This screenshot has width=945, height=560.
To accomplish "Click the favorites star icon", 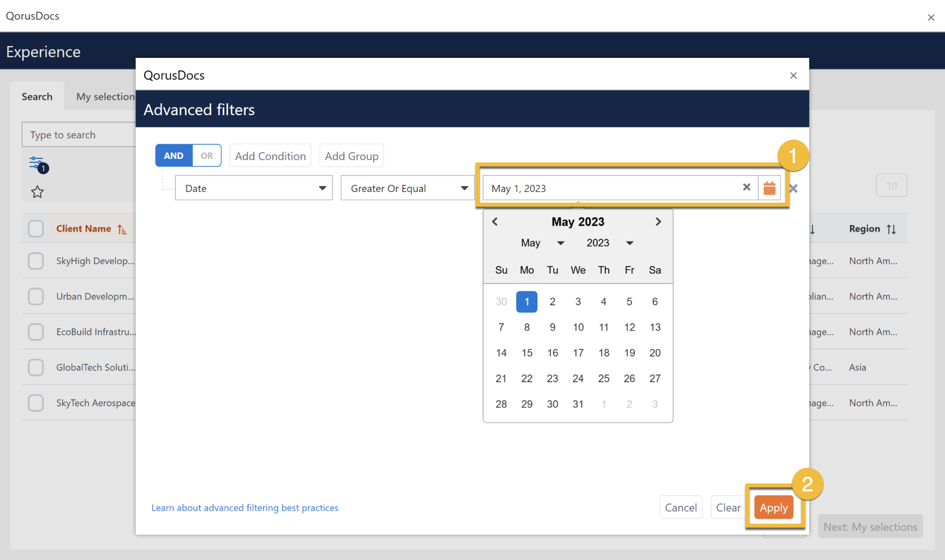I will pos(37,192).
